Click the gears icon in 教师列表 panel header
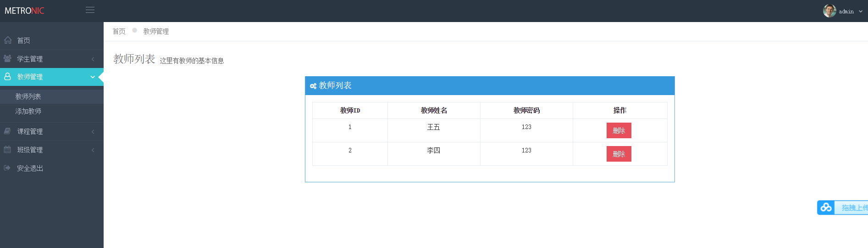This screenshot has height=248, width=868. [x=313, y=86]
